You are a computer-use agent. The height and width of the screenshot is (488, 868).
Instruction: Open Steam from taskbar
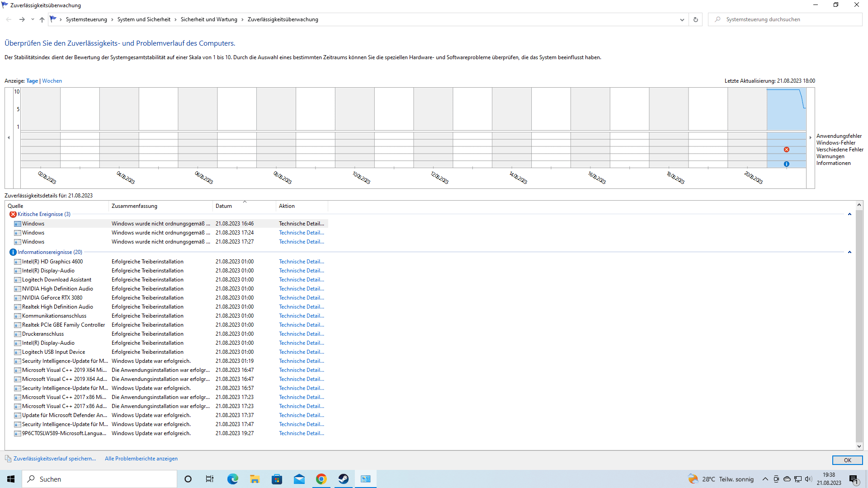(x=343, y=479)
